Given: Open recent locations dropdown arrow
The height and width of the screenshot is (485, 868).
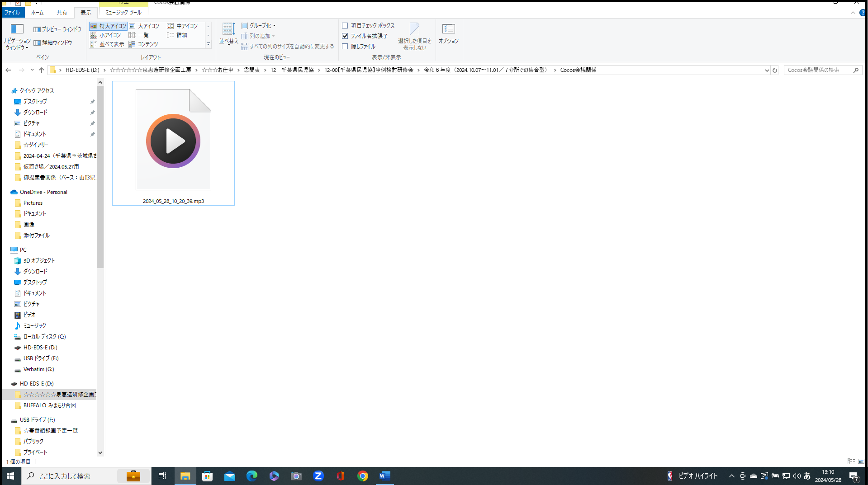Looking at the screenshot, I should tap(32, 70).
